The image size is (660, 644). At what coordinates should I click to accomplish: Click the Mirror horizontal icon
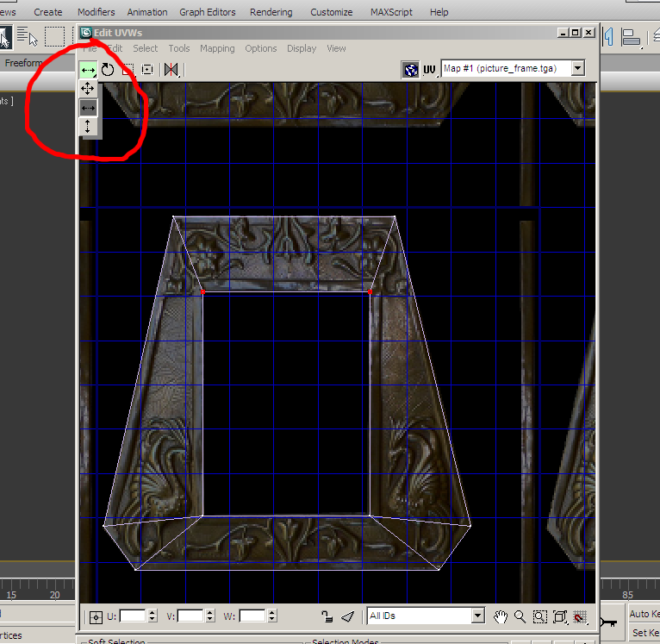coord(171,69)
